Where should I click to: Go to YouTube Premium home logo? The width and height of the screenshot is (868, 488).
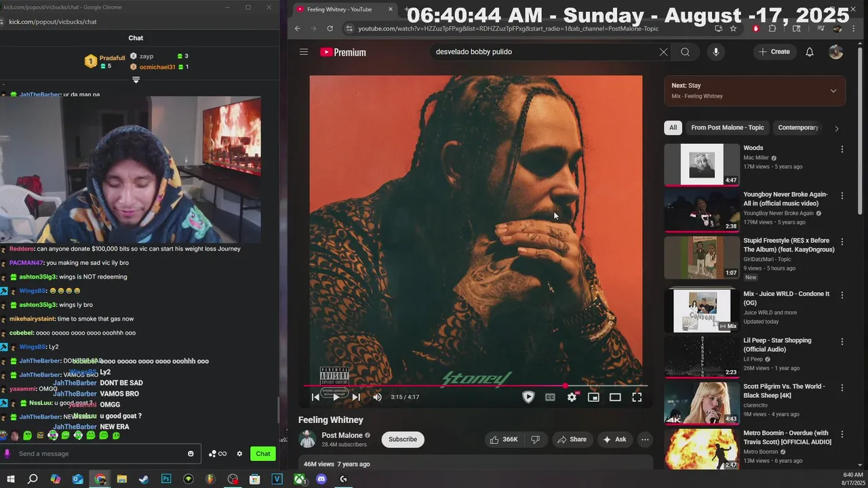pyautogui.click(x=343, y=52)
